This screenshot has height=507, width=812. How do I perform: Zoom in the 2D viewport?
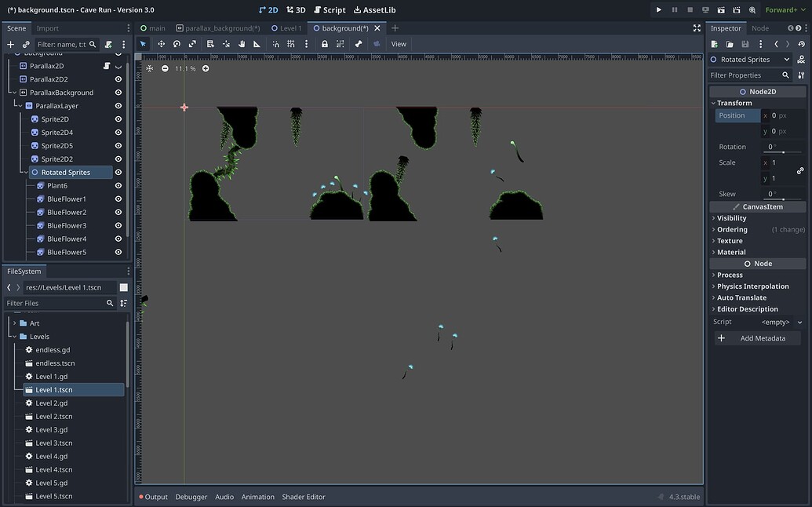206,68
